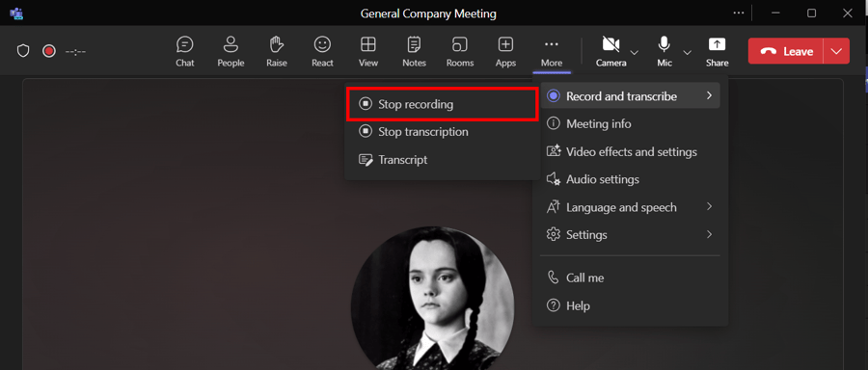Expand Language and speech submenu
This screenshot has height=370, width=868.
point(630,207)
